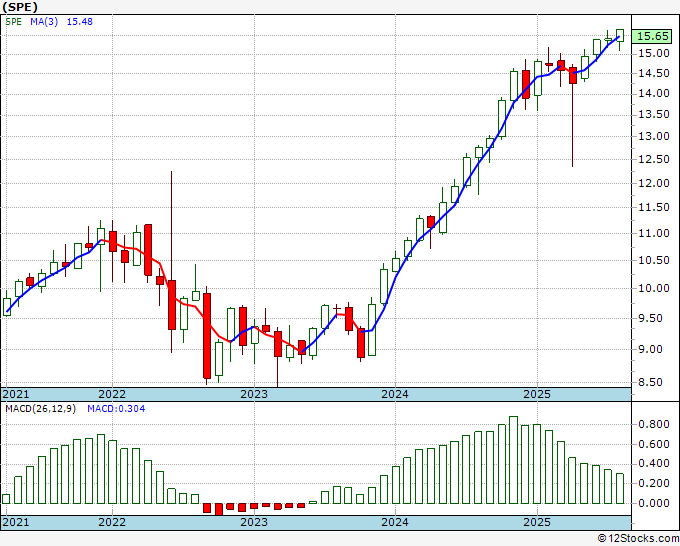
Task: Click the 15.48 moving average value
Action: tap(79, 22)
